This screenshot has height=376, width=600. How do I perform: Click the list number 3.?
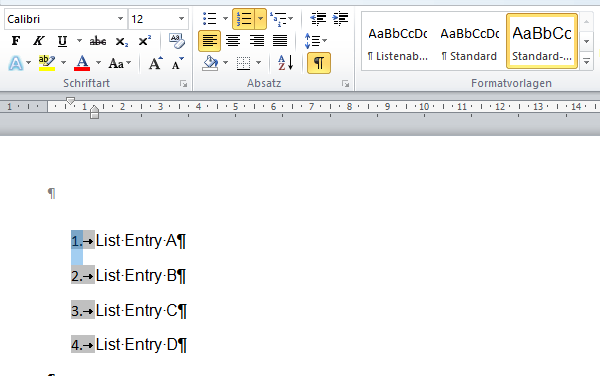click(x=77, y=310)
